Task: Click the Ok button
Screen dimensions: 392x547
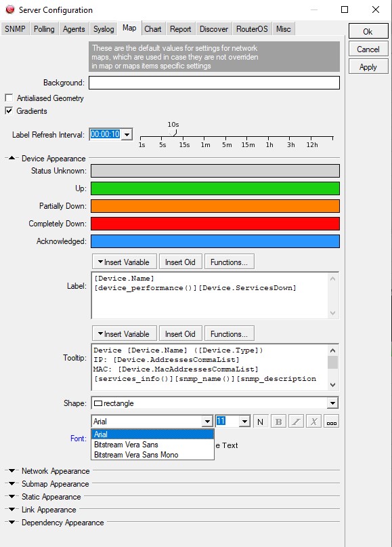Action: 368,31
